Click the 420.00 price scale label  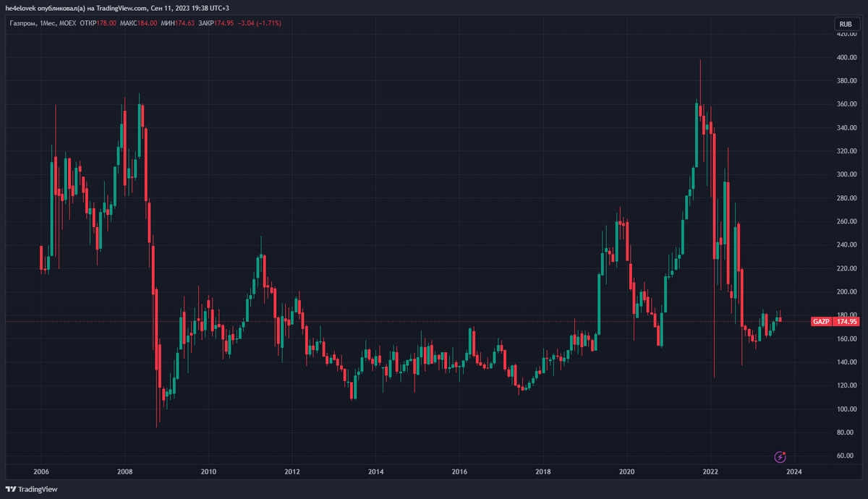coord(847,33)
